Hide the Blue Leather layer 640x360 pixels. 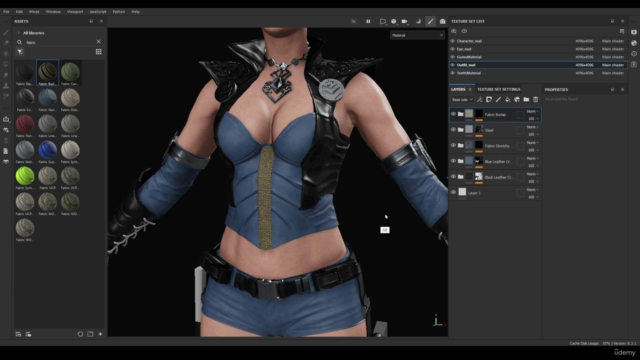[453, 161]
